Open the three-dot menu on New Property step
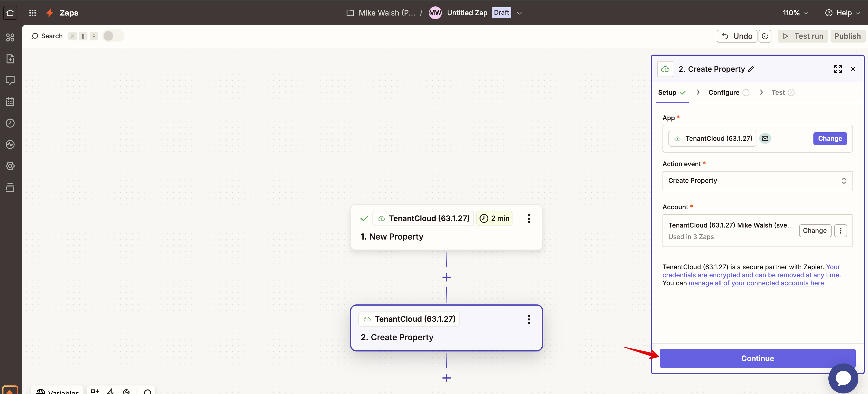 click(529, 219)
